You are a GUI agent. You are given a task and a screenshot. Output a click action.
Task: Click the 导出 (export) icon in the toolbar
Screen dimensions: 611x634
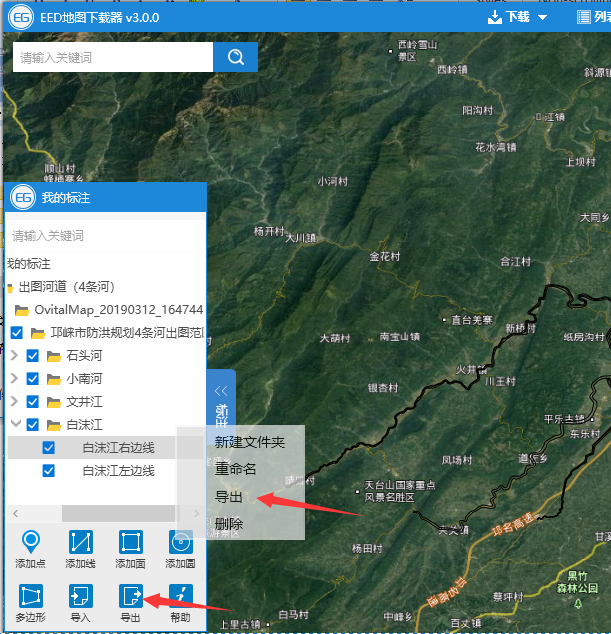point(130,597)
